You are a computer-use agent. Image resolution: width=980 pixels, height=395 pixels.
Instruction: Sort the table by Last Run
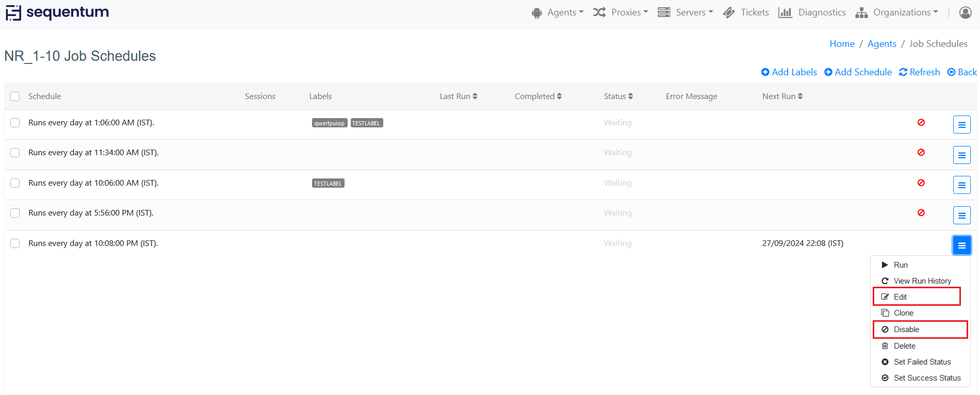[458, 96]
